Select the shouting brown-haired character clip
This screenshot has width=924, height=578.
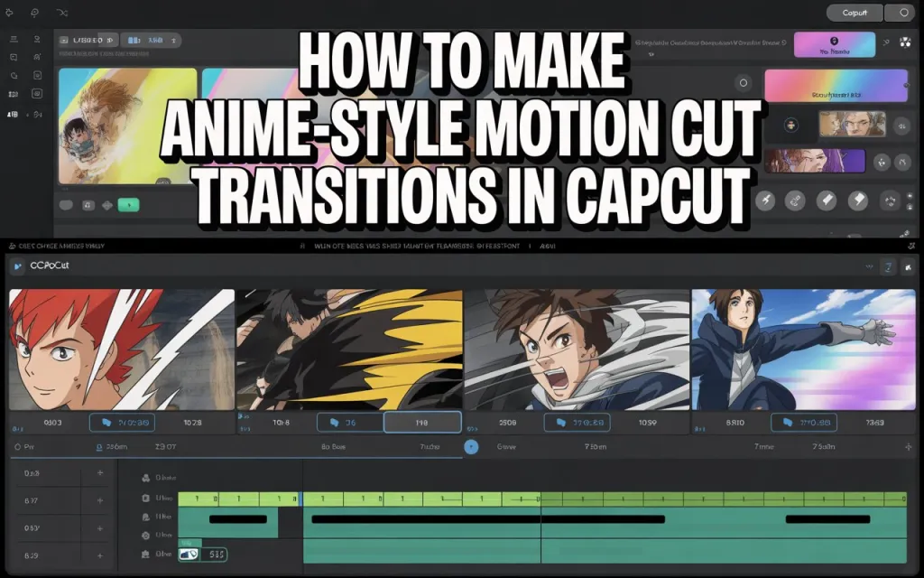577,350
